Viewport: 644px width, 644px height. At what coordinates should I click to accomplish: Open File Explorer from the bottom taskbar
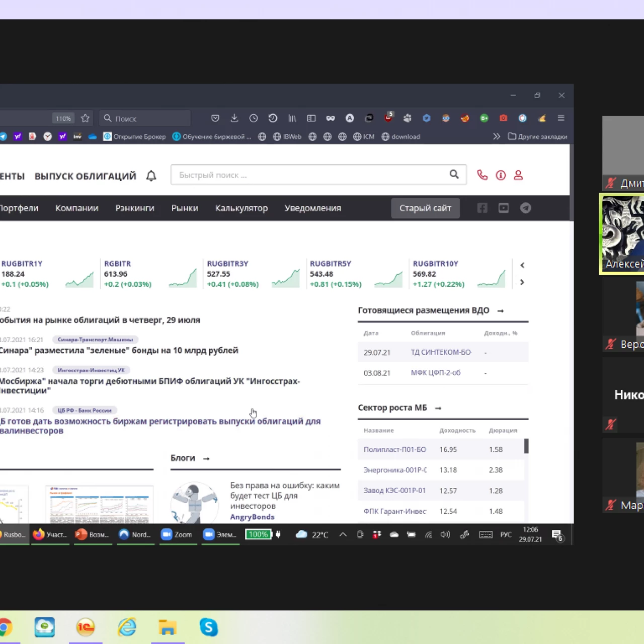(168, 627)
